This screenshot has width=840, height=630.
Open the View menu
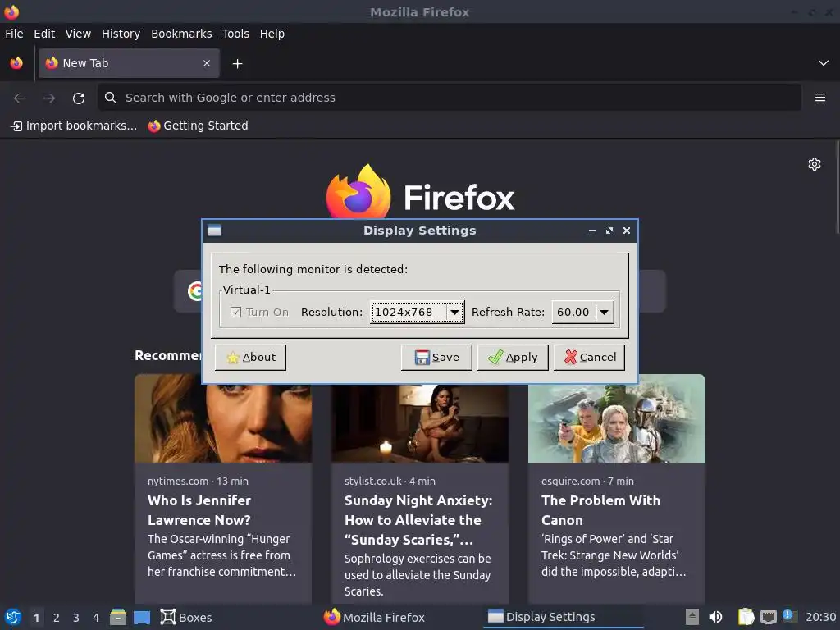[78, 34]
